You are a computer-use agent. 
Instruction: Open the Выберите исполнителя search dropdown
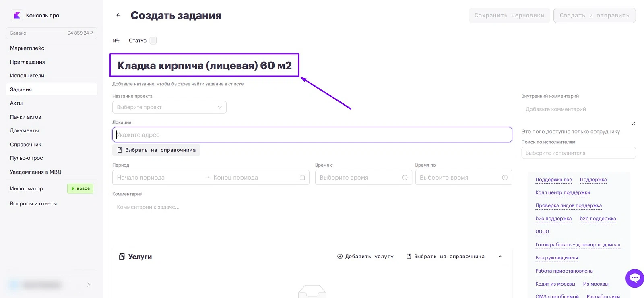coord(578,153)
